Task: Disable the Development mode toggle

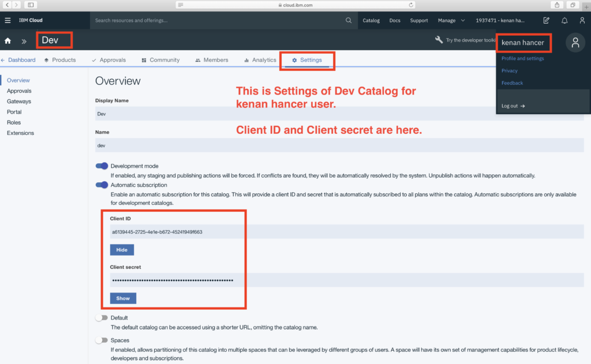Action: [x=102, y=166]
